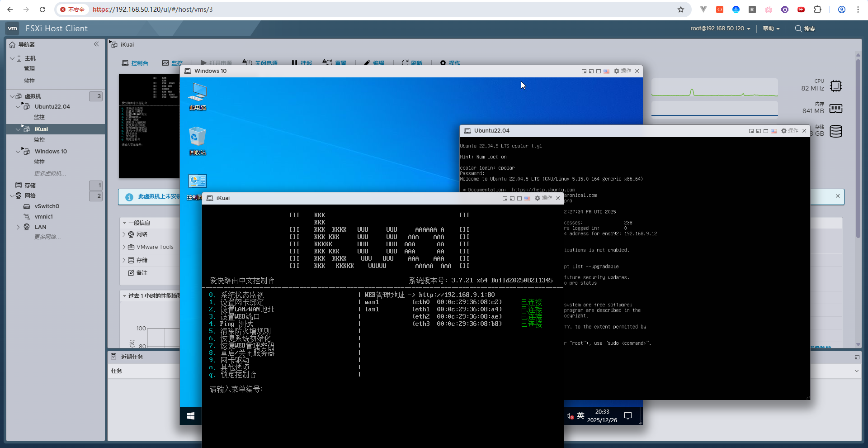Dismiss the VMware Tools info banner
The width and height of the screenshot is (868, 448).
point(838,196)
